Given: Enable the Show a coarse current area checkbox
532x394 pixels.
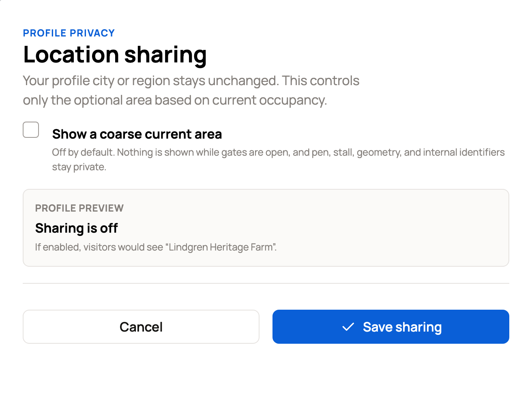Looking at the screenshot, I should (x=31, y=130).
